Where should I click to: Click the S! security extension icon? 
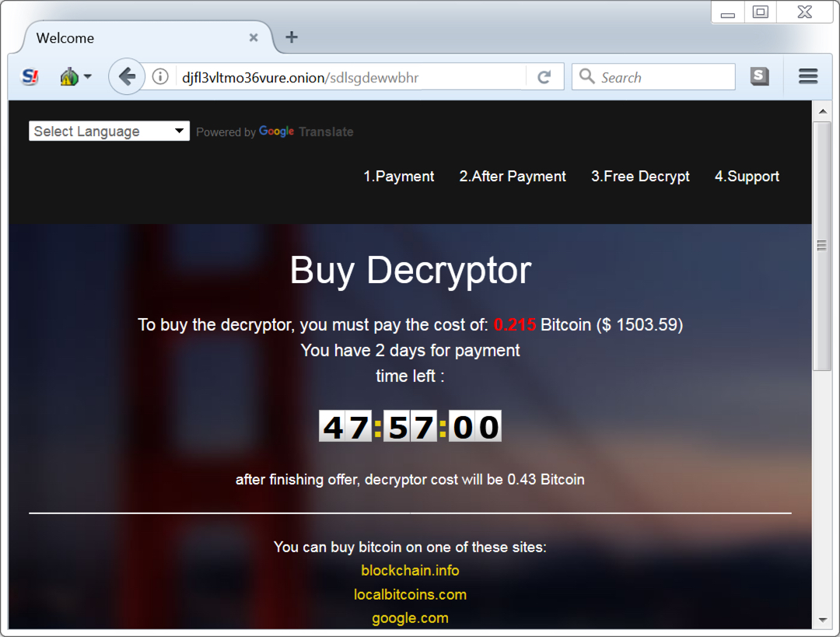click(30, 77)
